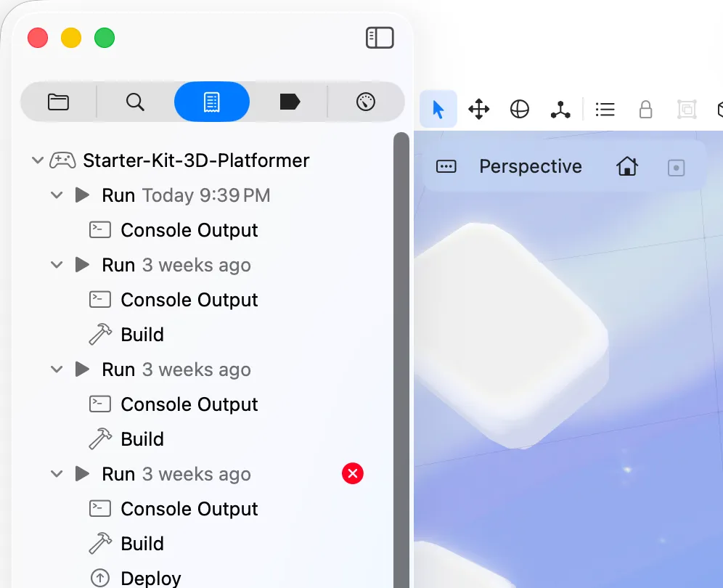Activate the Rotate globe tool
Screen dimensions: 723x588
(520, 110)
